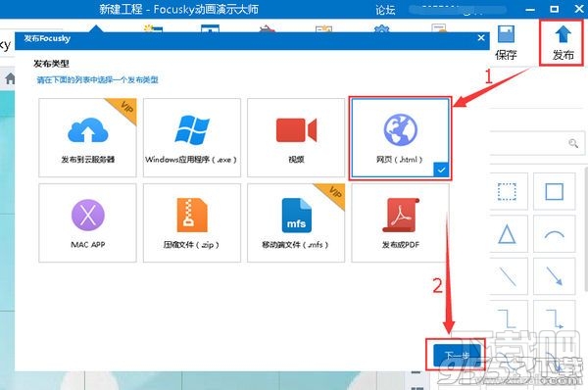The width and height of the screenshot is (588, 390).
Task: Click the 下一步 next step button
Action: (457, 355)
